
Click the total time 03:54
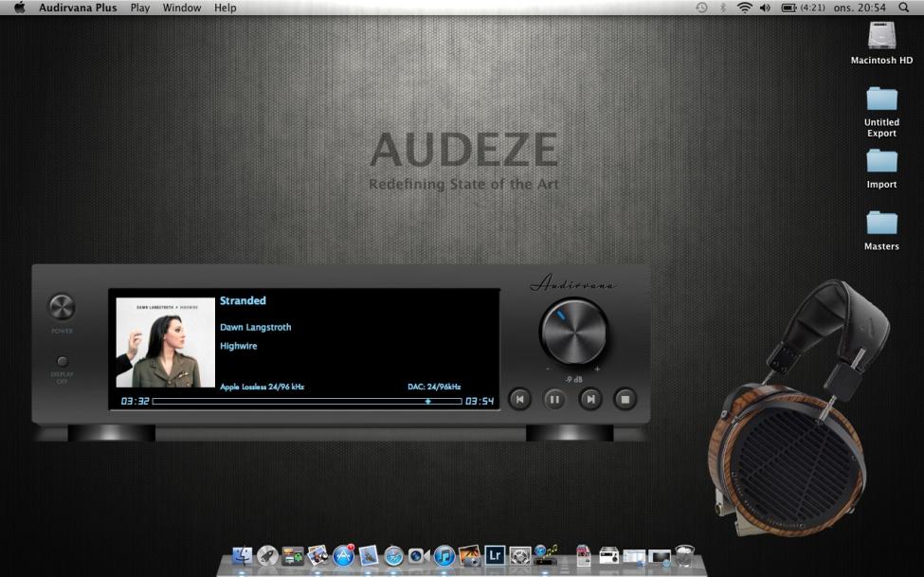pyautogui.click(x=480, y=401)
